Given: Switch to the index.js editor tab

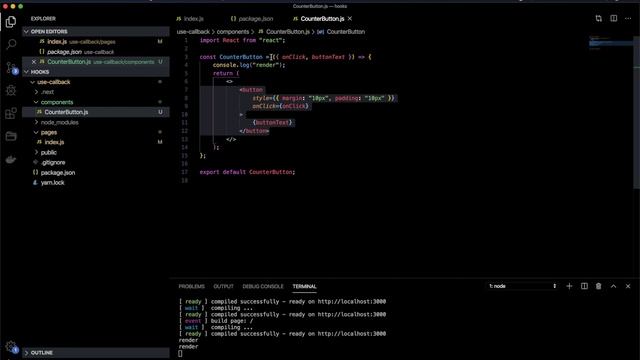Looking at the screenshot, I should (x=190, y=19).
